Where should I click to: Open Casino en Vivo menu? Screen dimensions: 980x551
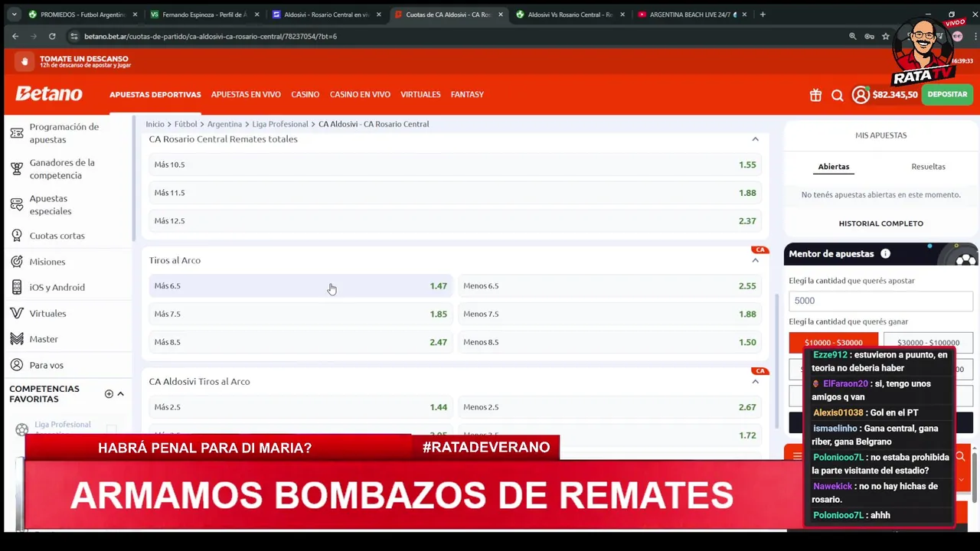coord(360,95)
